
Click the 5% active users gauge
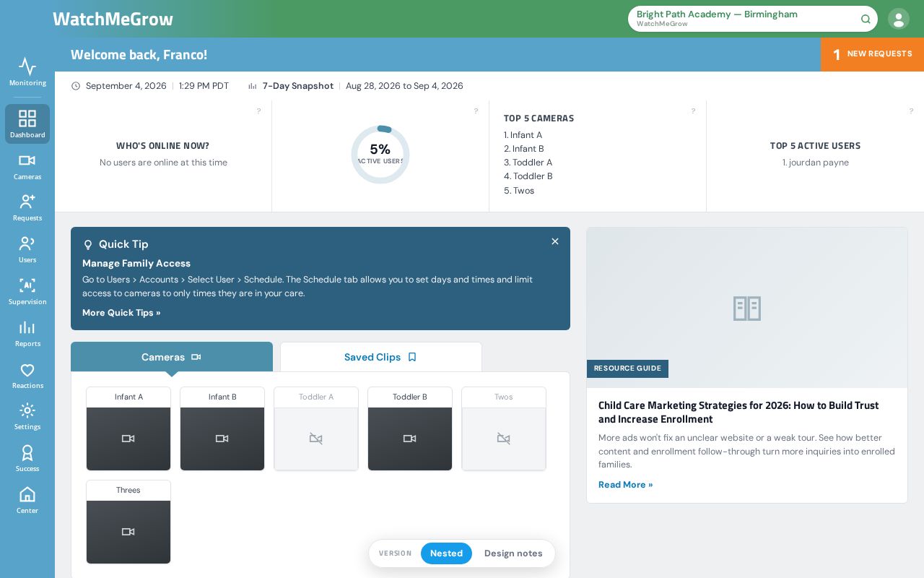pos(380,155)
